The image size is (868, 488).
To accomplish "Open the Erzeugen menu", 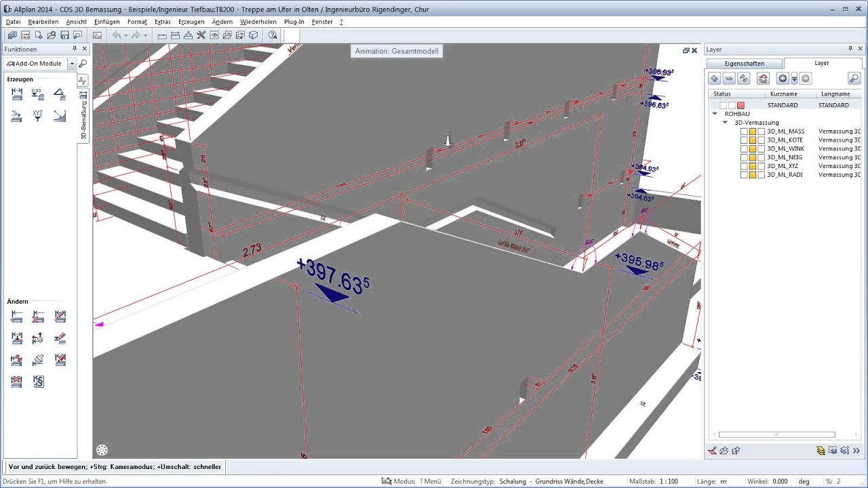I will 191,22.
